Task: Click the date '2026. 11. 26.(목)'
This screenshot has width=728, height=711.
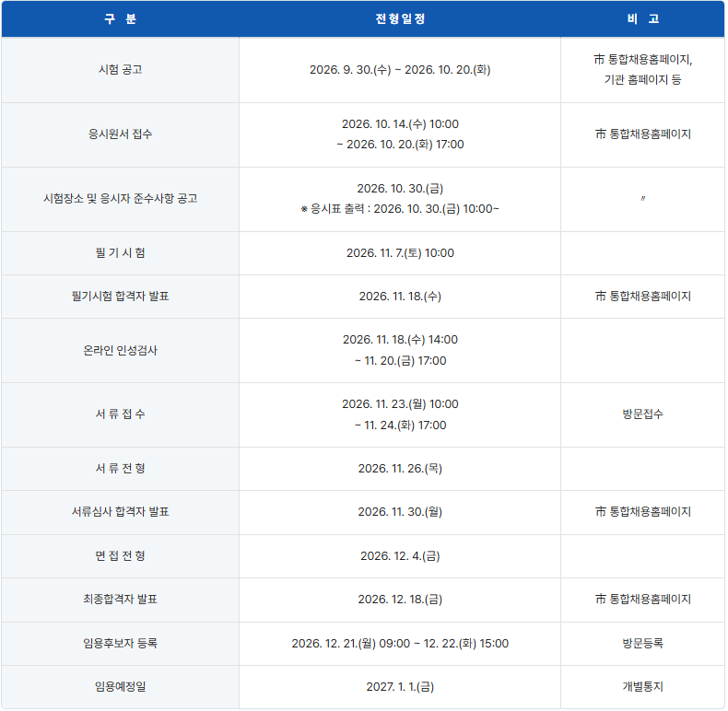Action: (x=400, y=468)
